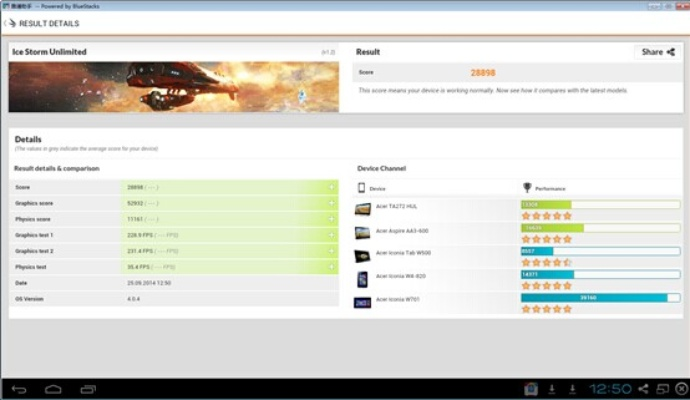Tap the Android home navigation icon
The width and height of the screenshot is (690, 400).
tap(53, 388)
